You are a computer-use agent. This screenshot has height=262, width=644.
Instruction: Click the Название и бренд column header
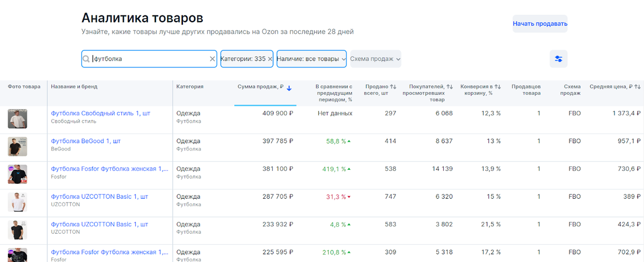point(74,86)
